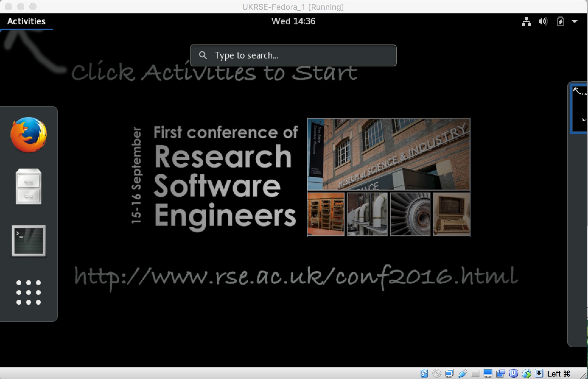The height and width of the screenshot is (379, 588).
Task: Click the network status icon
Action: 525,21
